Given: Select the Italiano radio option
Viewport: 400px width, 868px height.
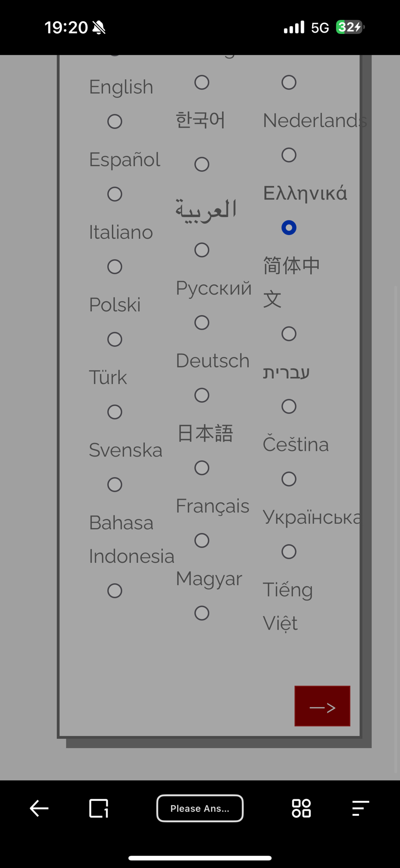Looking at the screenshot, I should (114, 266).
